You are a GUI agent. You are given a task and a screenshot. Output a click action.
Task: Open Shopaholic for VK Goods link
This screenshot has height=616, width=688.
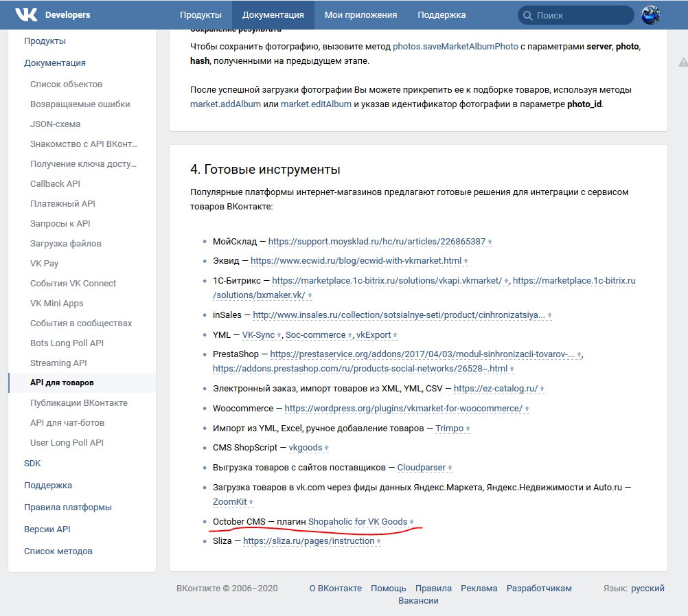[358, 521]
